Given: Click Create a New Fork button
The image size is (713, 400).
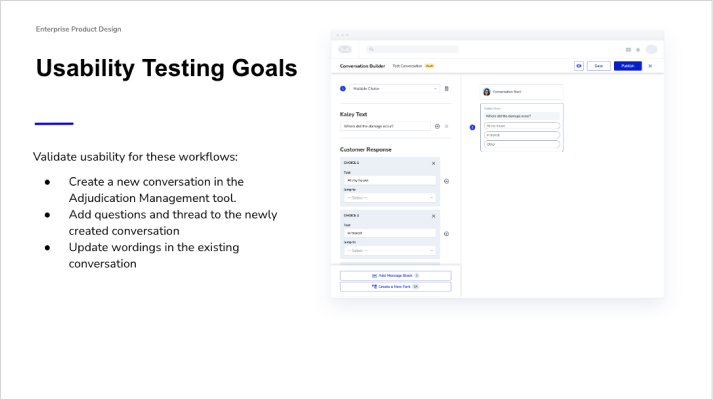Looking at the screenshot, I should pyautogui.click(x=395, y=286).
